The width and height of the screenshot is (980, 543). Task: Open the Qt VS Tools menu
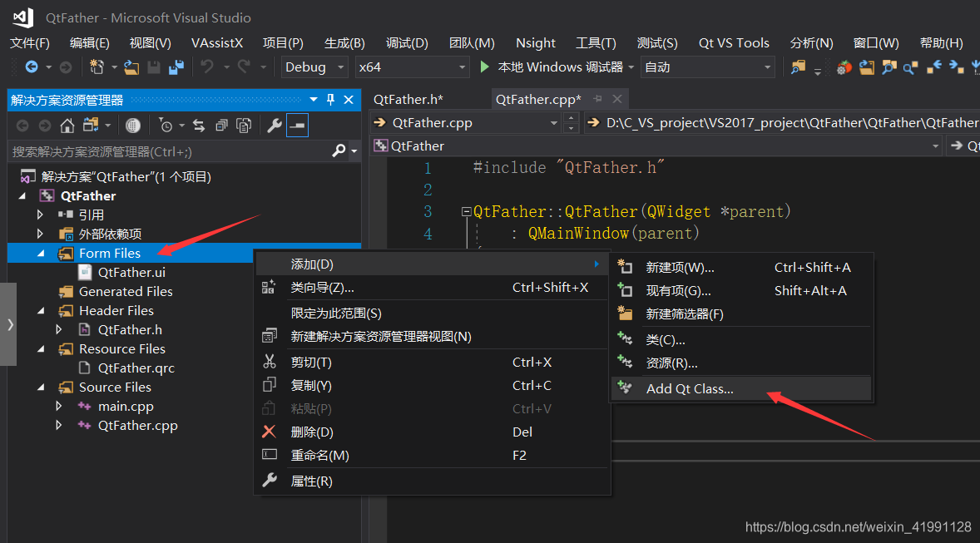[x=734, y=42]
